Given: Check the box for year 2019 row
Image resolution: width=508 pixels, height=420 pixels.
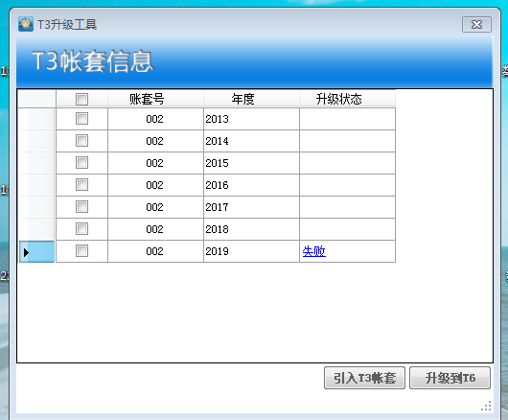Looking at the screenshot, I should [x=81, y=251].
